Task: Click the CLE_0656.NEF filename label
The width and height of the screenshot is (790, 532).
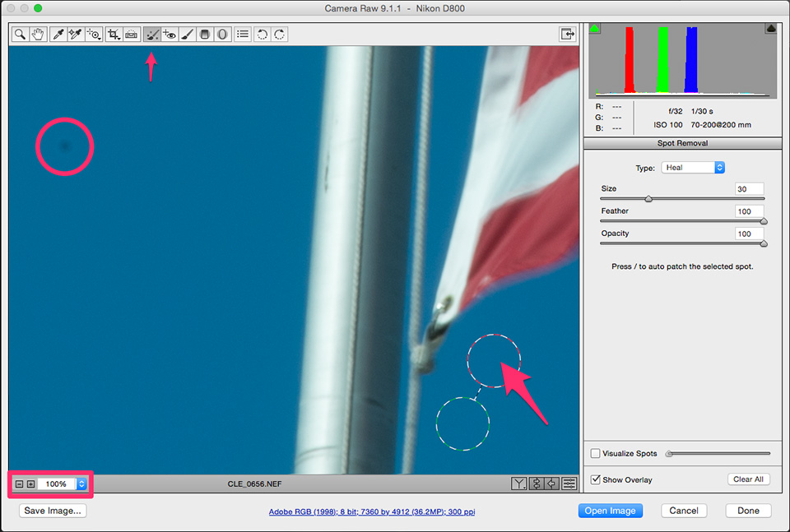Action: pos(254,483)
